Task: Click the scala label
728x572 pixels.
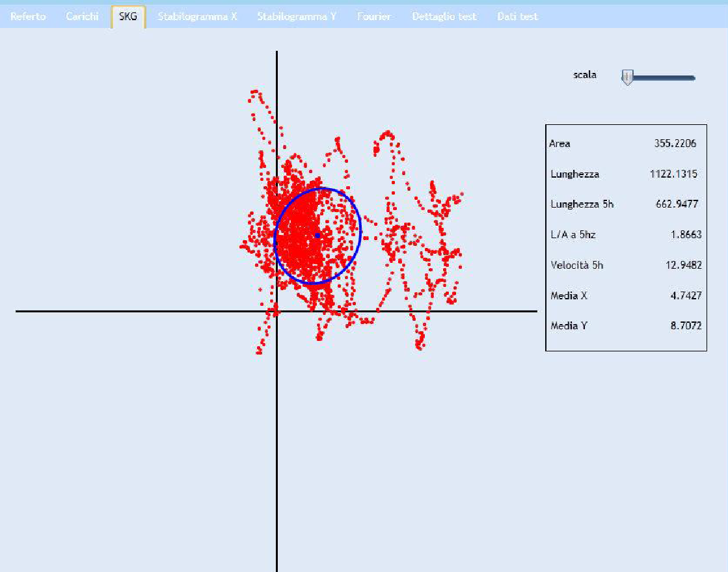Action: click(x=585, y=75)
